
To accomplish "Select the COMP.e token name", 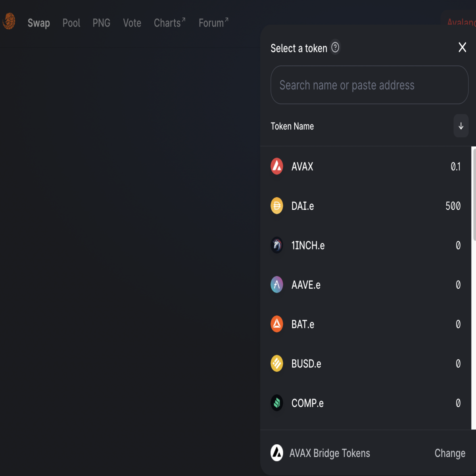I will (x=307, y=403).
